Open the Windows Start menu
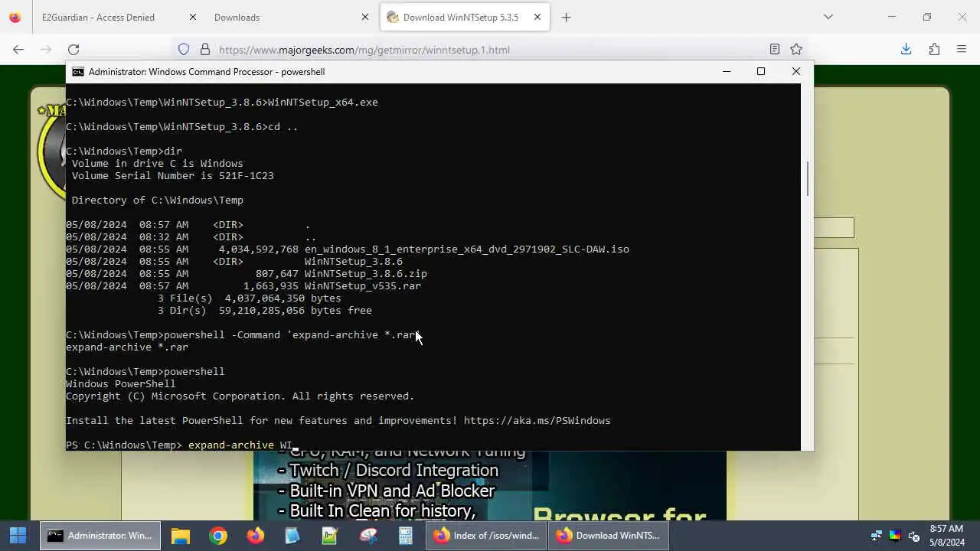 (18, 536)
